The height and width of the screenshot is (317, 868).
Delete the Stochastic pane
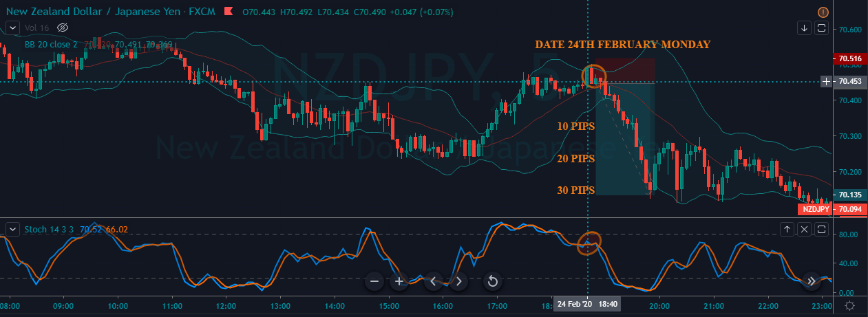click(x=804, y=229)
